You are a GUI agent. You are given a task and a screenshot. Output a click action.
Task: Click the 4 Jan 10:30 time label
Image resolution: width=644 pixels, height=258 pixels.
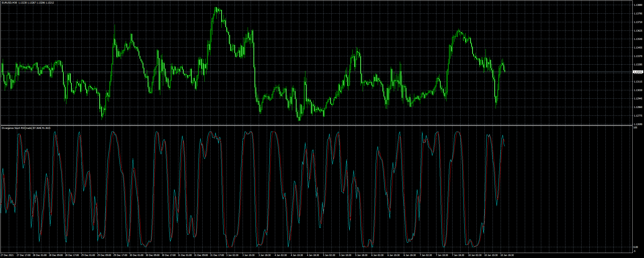(297, 255)
